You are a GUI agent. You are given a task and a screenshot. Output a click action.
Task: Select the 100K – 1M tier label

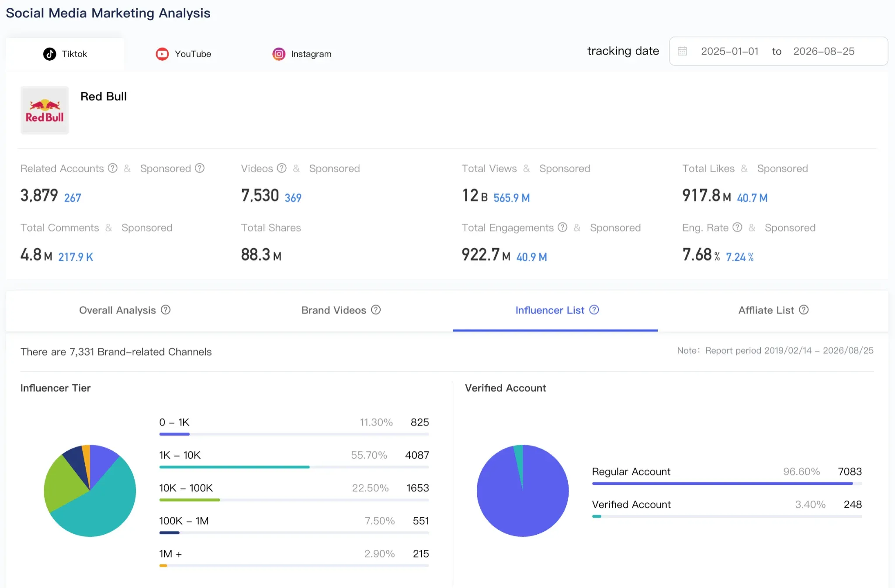click(x=184, y=521)
